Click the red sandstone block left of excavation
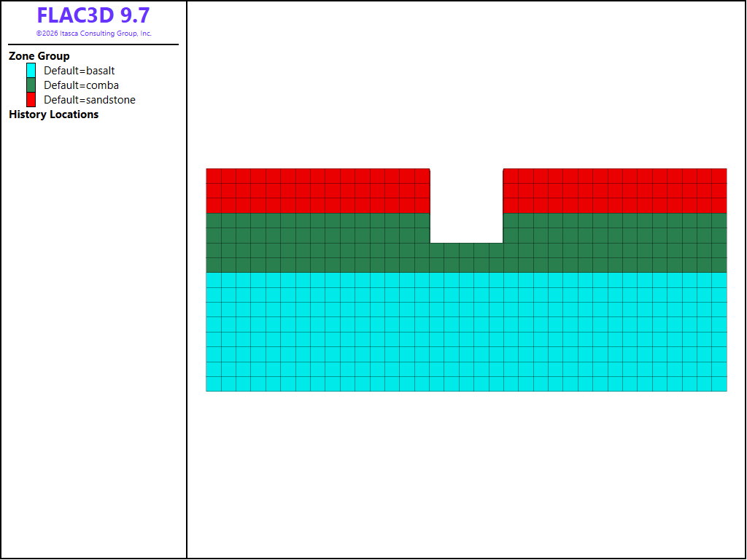747x560 pixels. point(318,191)
